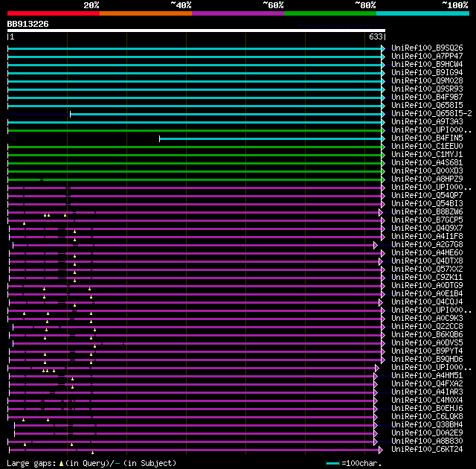Image resolution: width=476 pixels, height=469 pixels.
Task: Select the UniRef100_A4IAR3 label
Action: click(427, 392)
